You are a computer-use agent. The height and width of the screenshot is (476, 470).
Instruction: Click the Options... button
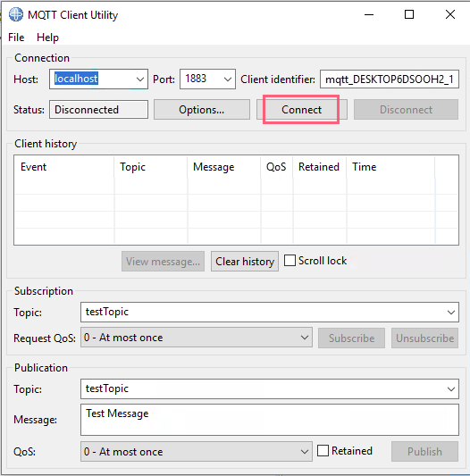202,110
